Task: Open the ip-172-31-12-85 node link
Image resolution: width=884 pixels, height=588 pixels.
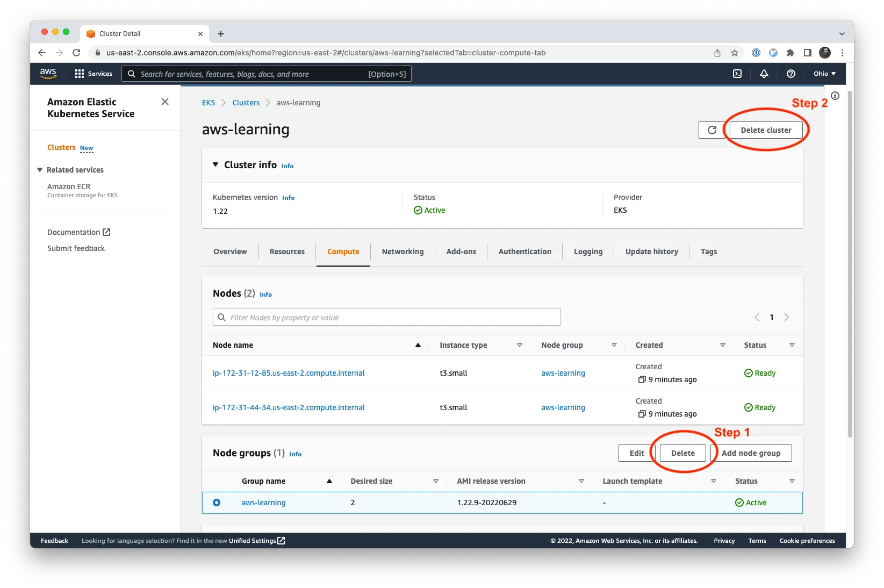Action: coord(289,373)
